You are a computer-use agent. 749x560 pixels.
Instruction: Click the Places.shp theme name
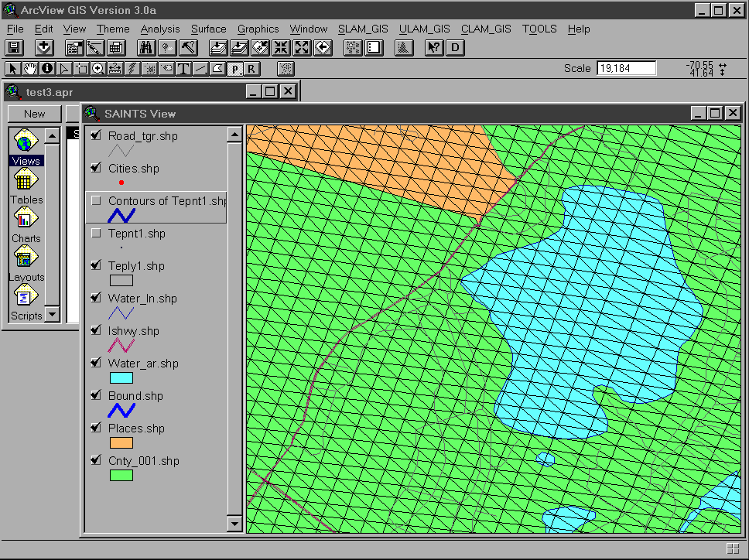point(136,429)
